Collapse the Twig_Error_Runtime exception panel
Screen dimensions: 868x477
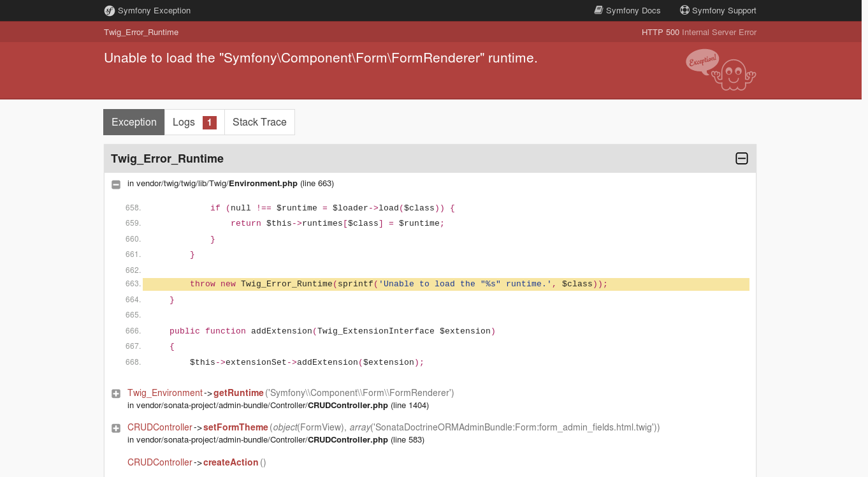click(x=742, y=159)
